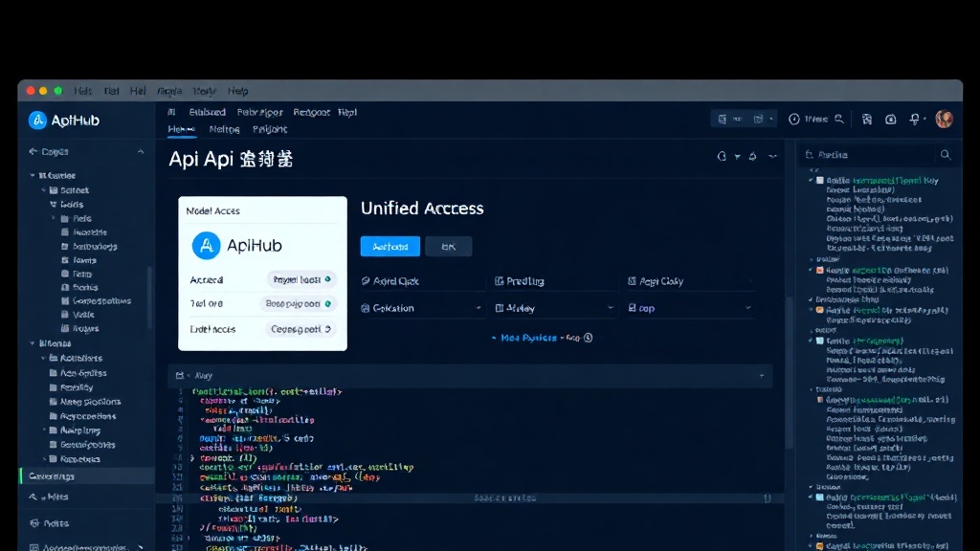Switch to the underlined first tab
980x551 pixels.
click(x=181, y=129)
